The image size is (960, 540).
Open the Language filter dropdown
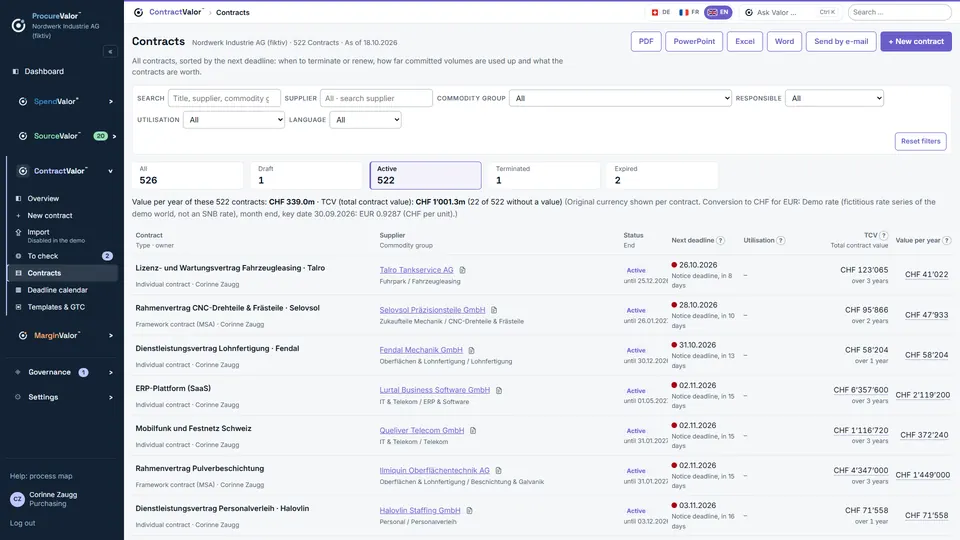tap(366, 120)
